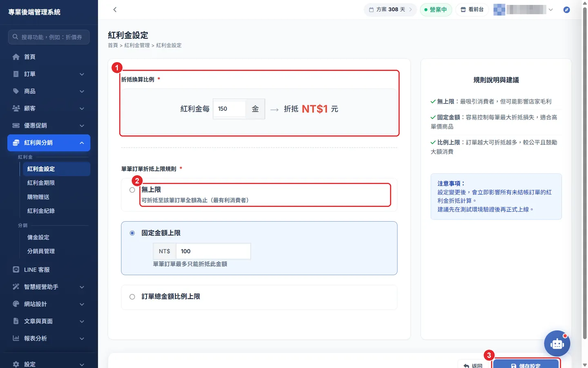Click the 返回 button at bottom
Screen dimensions: 588x368
pyautogui.click(x=473, y=365)
